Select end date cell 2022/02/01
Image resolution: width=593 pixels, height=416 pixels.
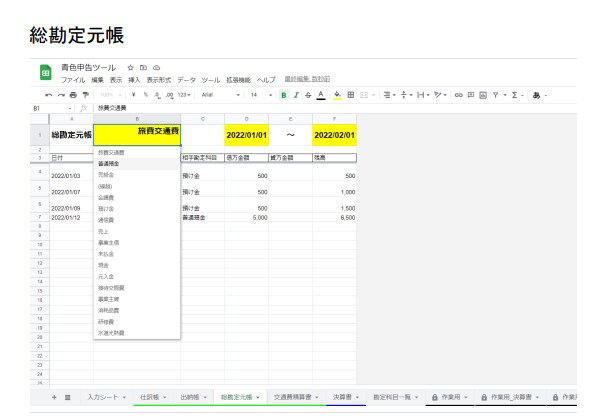(334, 135)
